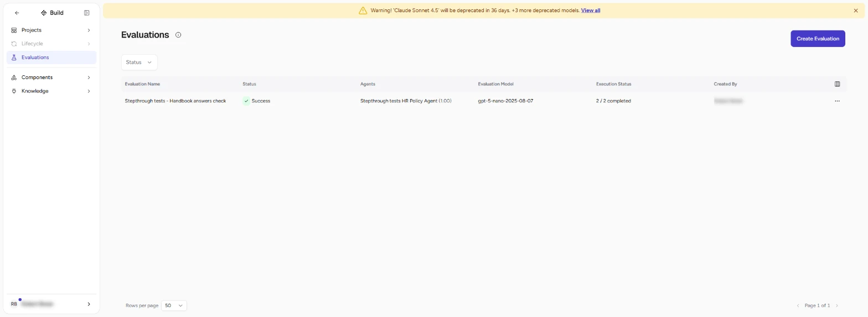
Task: Click the Create Evaluation button
Action: (x=818, y=39)
